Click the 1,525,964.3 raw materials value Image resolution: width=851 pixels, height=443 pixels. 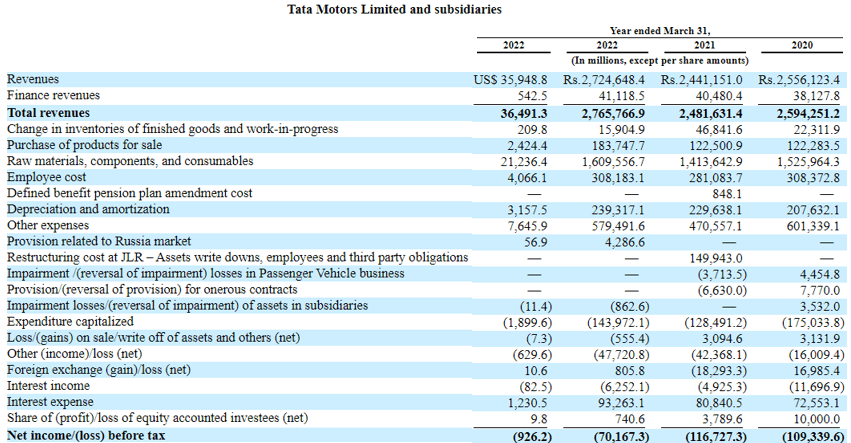click(x=809, y=162)
